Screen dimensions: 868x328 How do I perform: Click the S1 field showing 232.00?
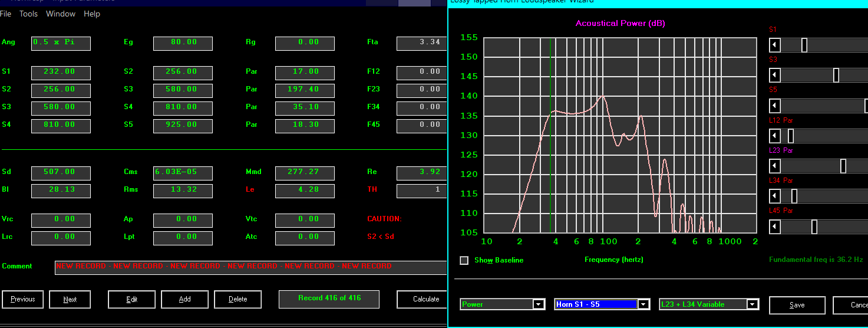tap(61, 73)
